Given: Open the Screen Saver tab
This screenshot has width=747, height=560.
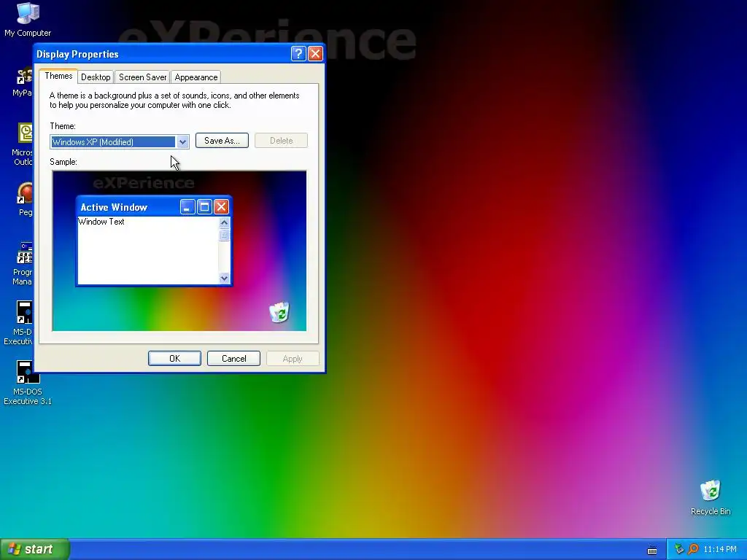Looking at the screenshot, I should coord(142,77).
